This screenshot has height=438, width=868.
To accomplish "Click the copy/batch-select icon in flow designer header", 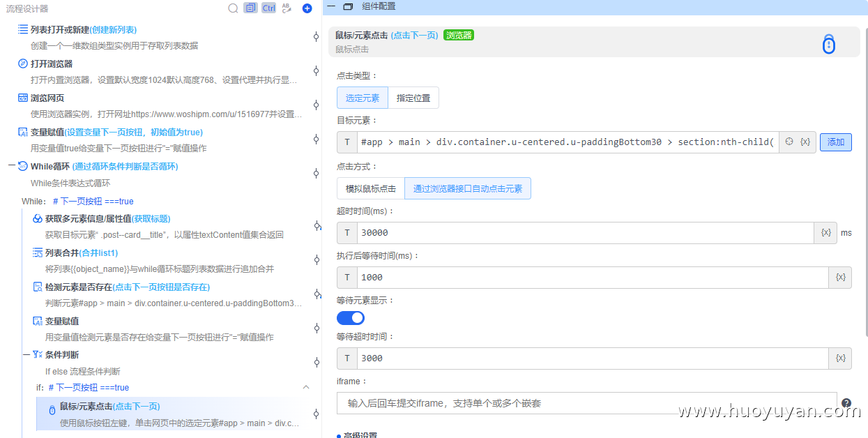I will point(250,8).
